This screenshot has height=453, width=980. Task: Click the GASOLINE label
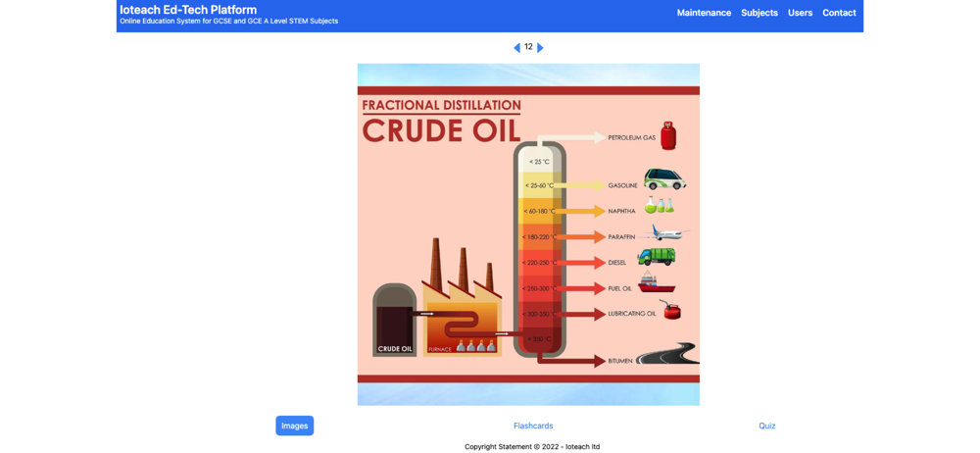click(x=622, y=186)
